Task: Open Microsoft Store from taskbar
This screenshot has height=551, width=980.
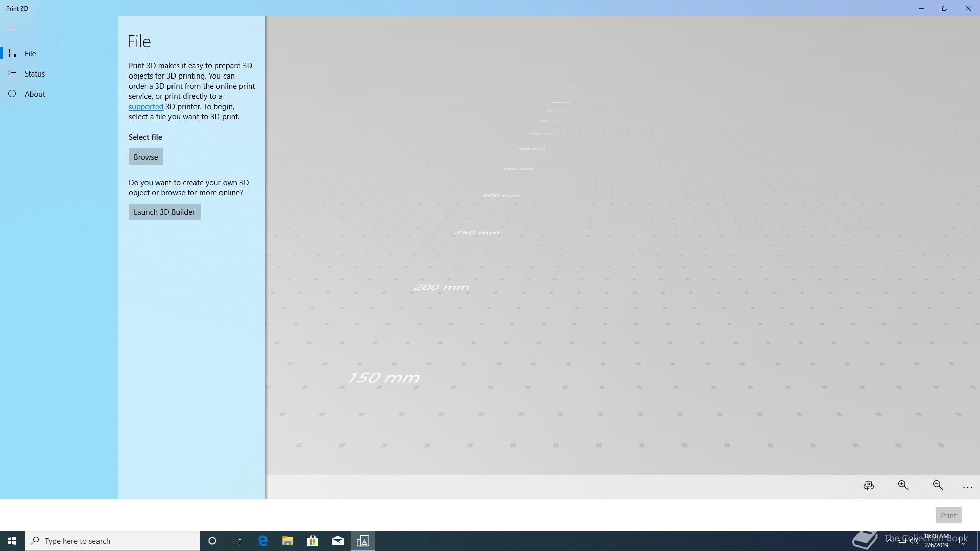Action: click(x=312, y=541)
